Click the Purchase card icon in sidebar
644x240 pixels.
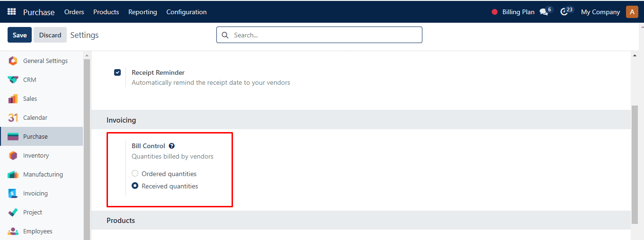coord(13,136)
